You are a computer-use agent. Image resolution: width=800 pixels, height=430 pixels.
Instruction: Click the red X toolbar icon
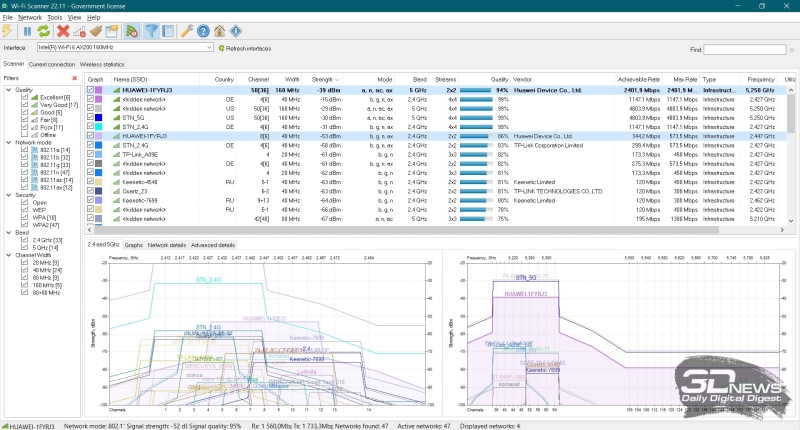tap(63, 31)
